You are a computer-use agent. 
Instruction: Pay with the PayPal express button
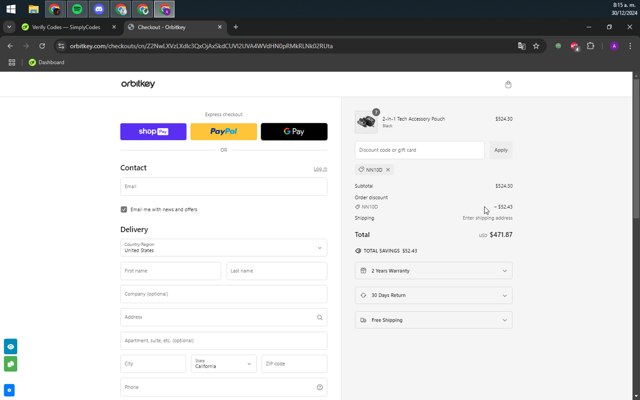coord(223,131)
